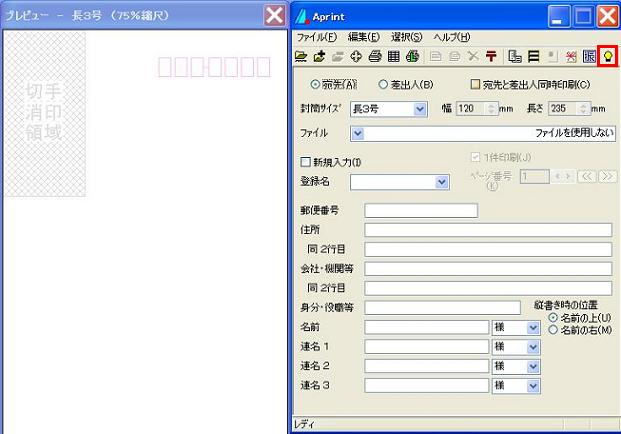Enable 宛先と差出人同時印刷 checkbox
Viewport: 621px width, 434px height.
pyautogui.click(x=476, y=85)
